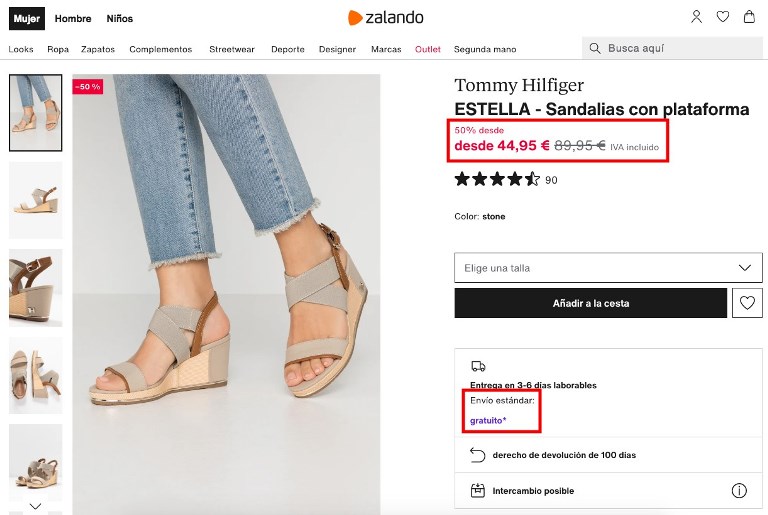This screenshot has height=515, width=768.
Task: Click the Intercambio posible info icon
Action: (x=739, y=491)
